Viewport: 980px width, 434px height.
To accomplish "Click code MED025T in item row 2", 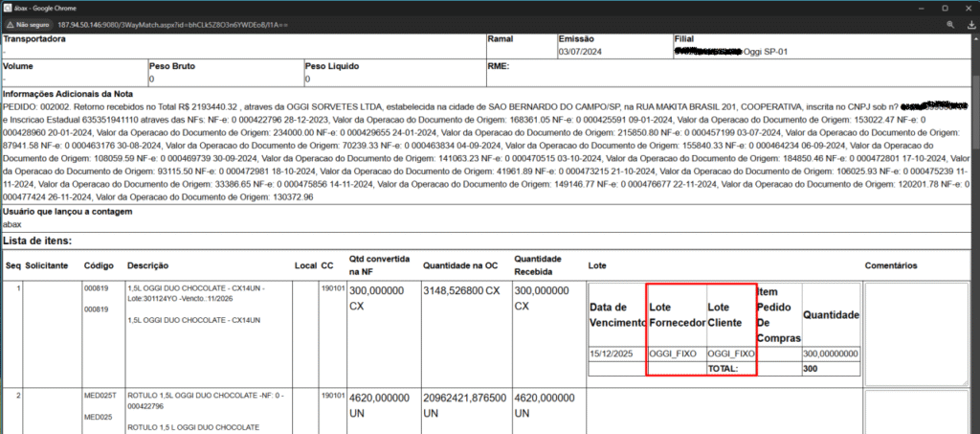I will coord(99,396).
